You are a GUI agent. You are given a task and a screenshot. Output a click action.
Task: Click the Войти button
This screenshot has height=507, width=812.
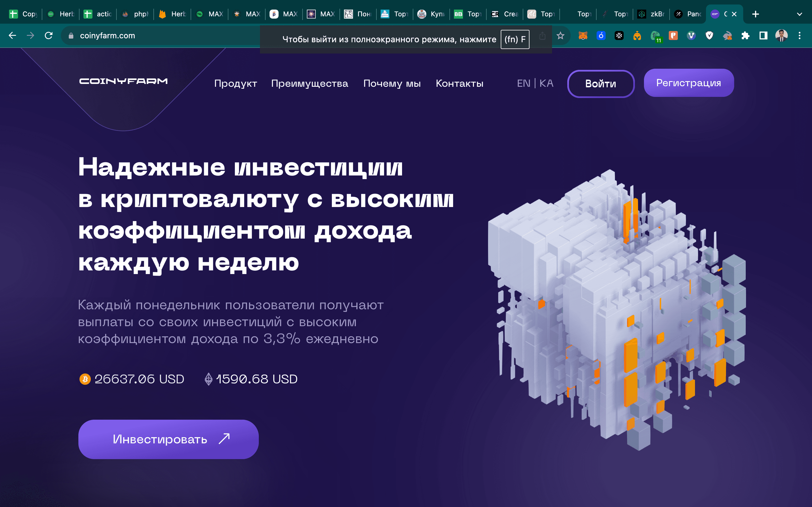coord(601,83)
